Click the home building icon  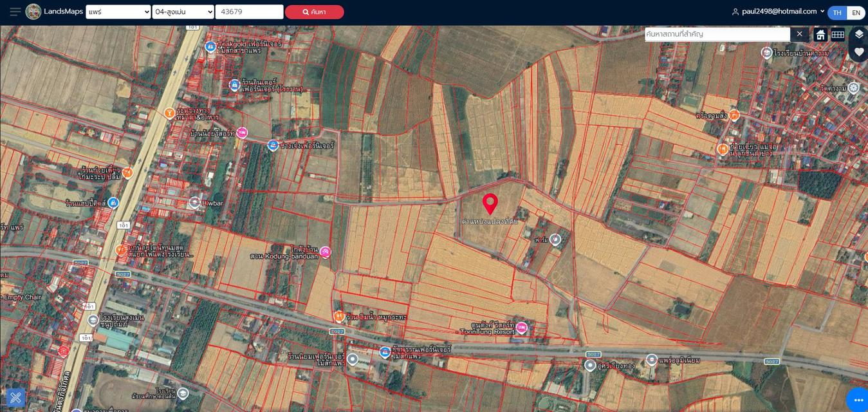(x=820, y=35)
